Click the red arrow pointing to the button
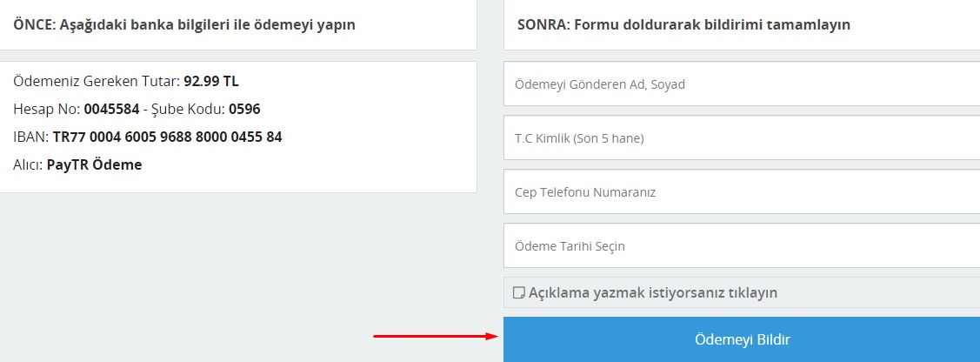Image resolution: width=980 pixels, height=362 pixels. click(436, 337)
